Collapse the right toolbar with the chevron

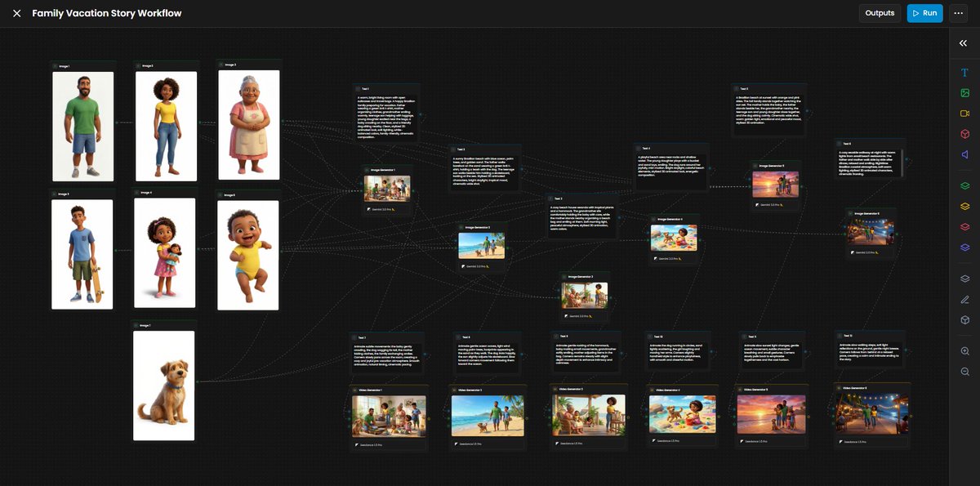click(961, 42)
